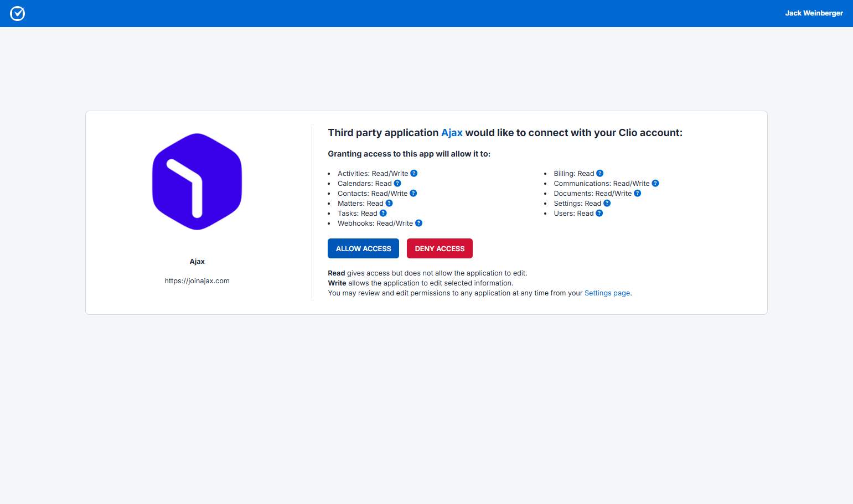Click the Clio checkmark logo
This screenshot has width=853, height=504.
[x=18, y=13]
